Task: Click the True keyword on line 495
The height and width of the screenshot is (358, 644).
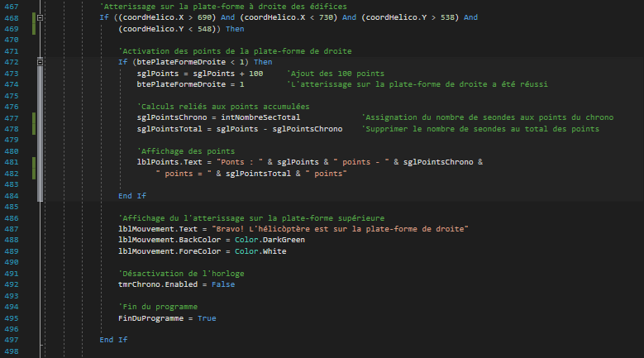Action: (207, 318)
